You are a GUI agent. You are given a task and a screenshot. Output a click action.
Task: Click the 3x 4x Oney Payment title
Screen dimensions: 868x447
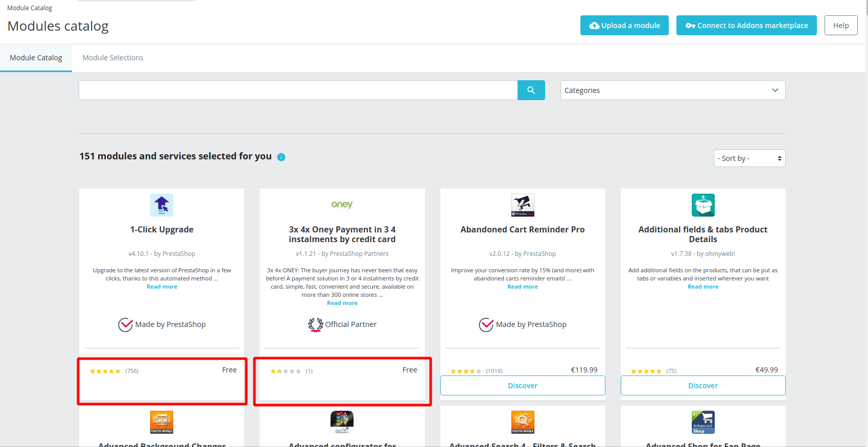[342, 234]
